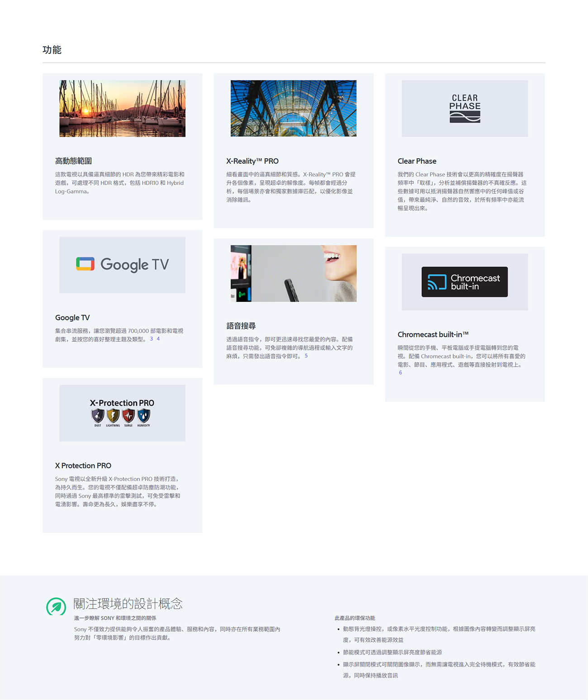
Task: Open footnote 5 in voice search description
Action: 306,356
